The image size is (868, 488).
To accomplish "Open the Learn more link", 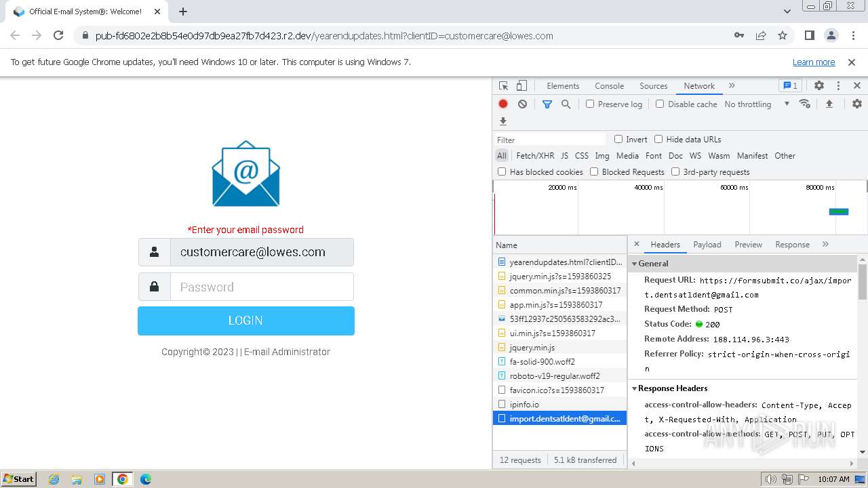I will pyautogui.click(x=814, y=62).
